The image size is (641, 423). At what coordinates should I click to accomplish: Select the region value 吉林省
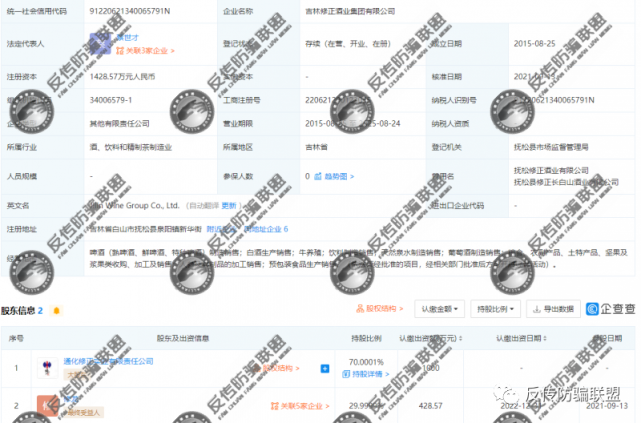(316, 147)
